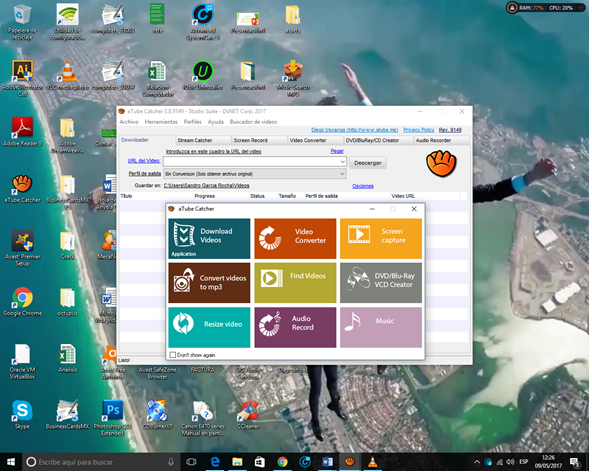
Task: Click the Guardar en folder path link
Action: tap(207, 186)
